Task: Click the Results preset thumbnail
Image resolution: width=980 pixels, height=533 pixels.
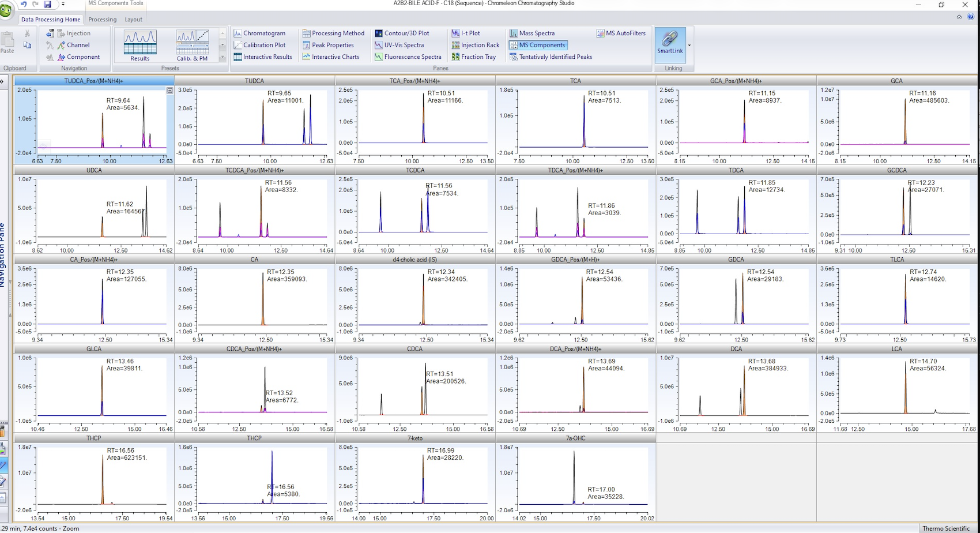Action: tap(140, 46)
